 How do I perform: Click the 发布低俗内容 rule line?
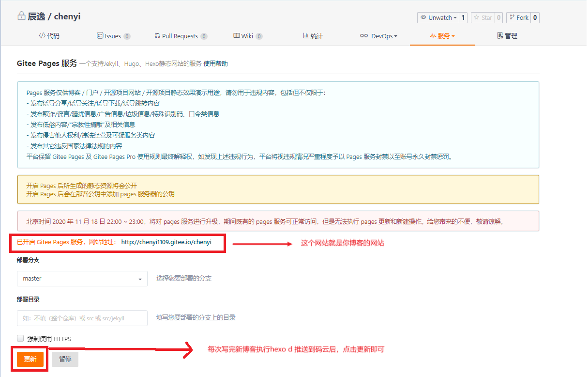81,125
